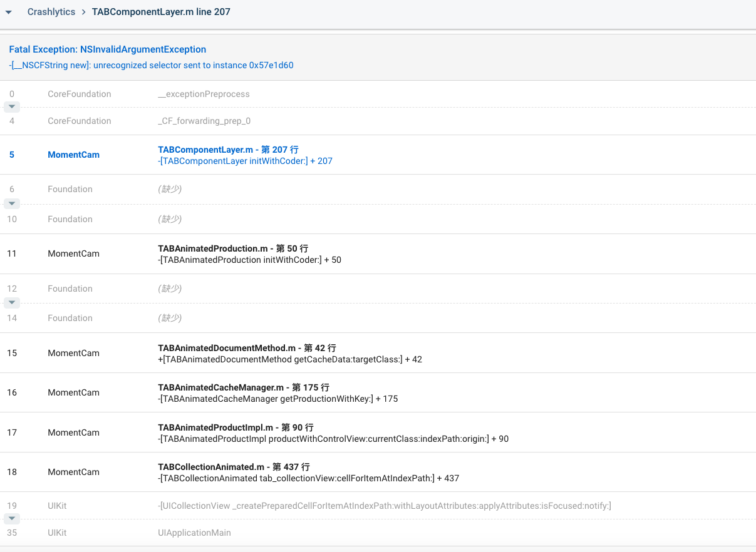Select MomentCam label in frame 15
756x552 pixels.
(x=73, y=353)
